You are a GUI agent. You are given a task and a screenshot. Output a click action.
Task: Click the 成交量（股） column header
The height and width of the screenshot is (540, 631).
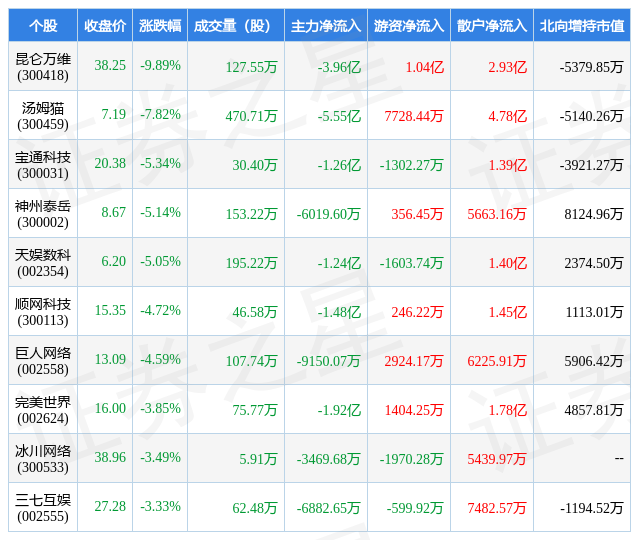tap(236, 26)
